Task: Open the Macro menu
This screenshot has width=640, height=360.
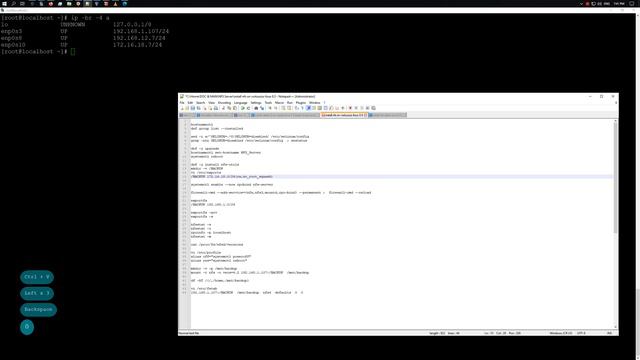Action: (x=279, y=103)
